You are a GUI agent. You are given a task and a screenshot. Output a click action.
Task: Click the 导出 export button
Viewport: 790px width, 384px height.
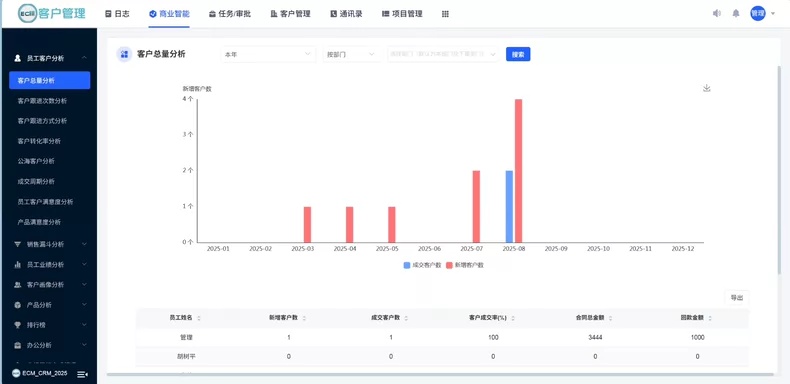coord(737,298)
